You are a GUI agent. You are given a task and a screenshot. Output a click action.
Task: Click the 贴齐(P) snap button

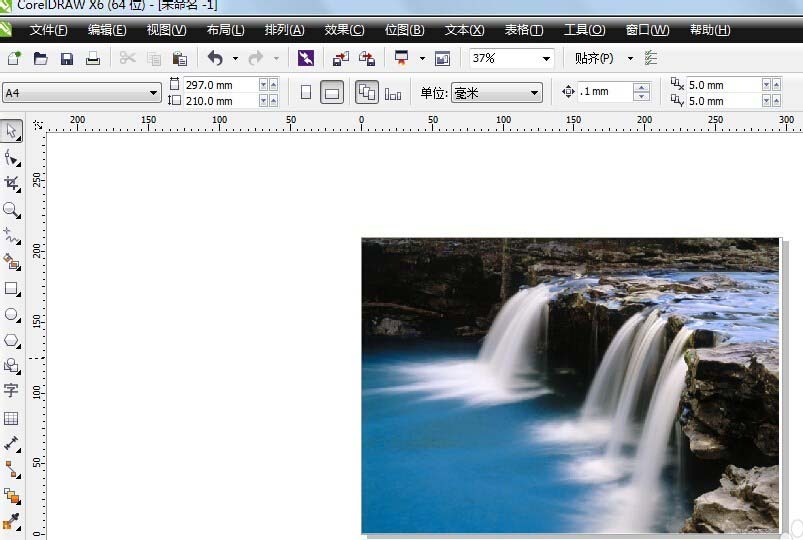pyautogui.click(x=594, y=58)
